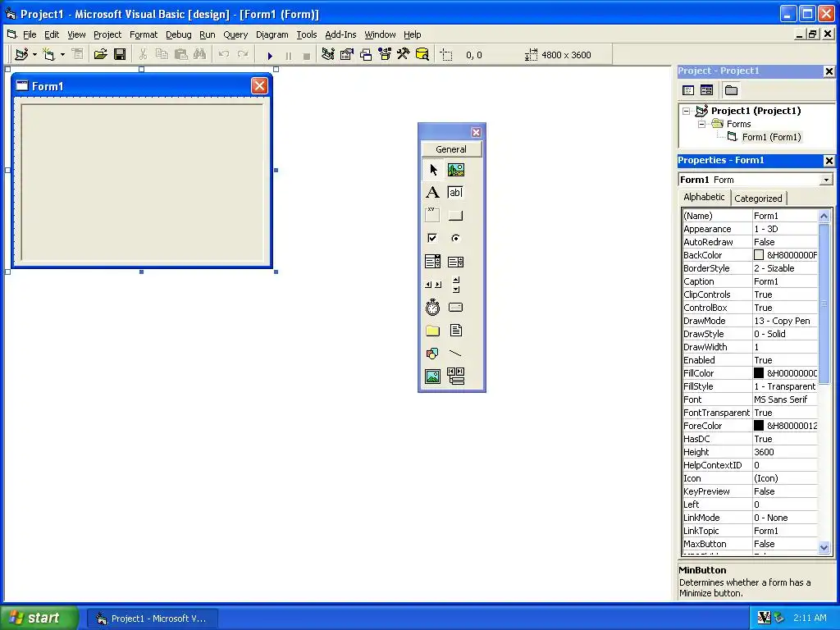Select the Timer tool in toolbox

tap(433, 308)
